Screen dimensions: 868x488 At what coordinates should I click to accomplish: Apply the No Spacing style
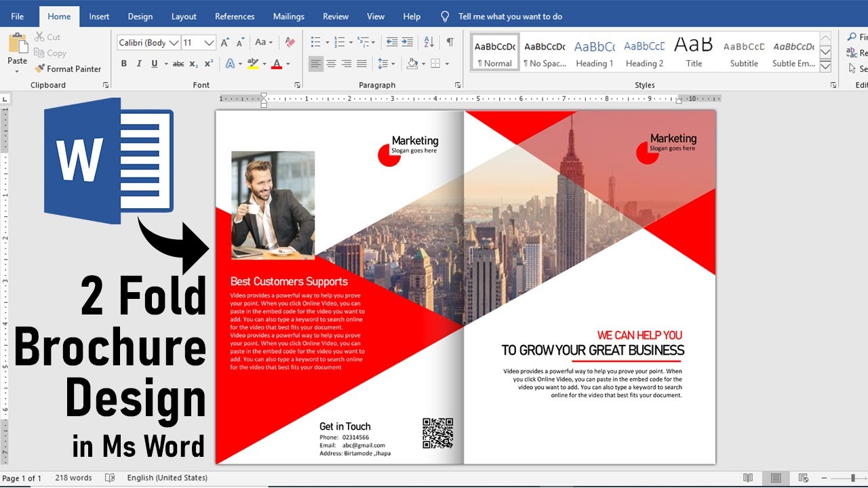[545, 52]
